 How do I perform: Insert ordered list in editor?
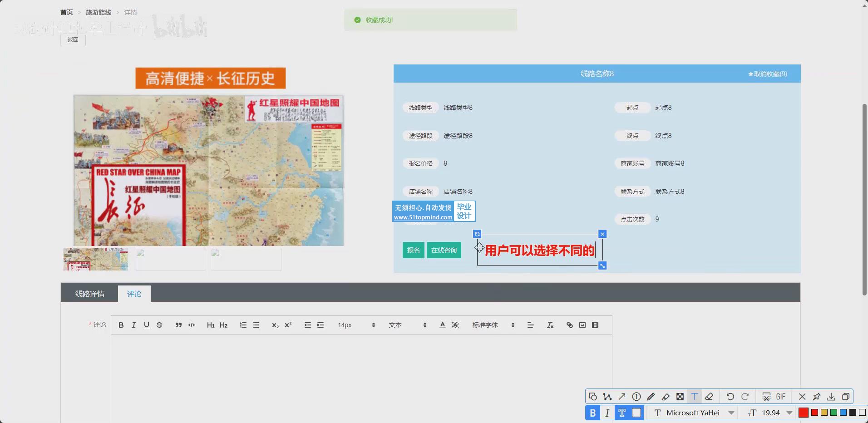coord(243,325)
